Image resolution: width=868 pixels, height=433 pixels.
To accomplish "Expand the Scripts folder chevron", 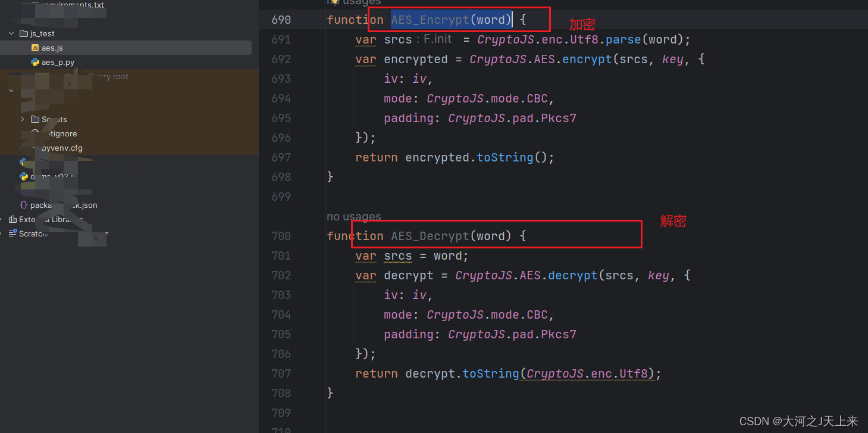I will pyautogui.click(x=23, y=119).
